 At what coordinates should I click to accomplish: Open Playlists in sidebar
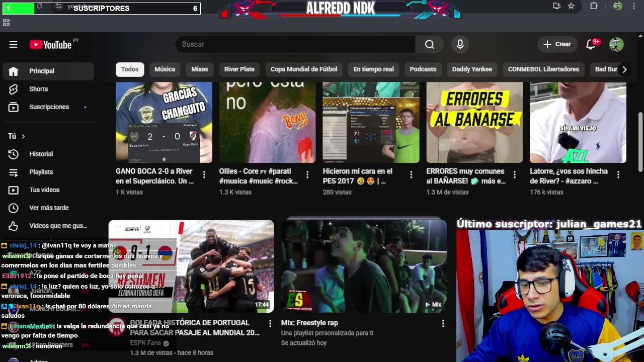(x=48, y=172)
